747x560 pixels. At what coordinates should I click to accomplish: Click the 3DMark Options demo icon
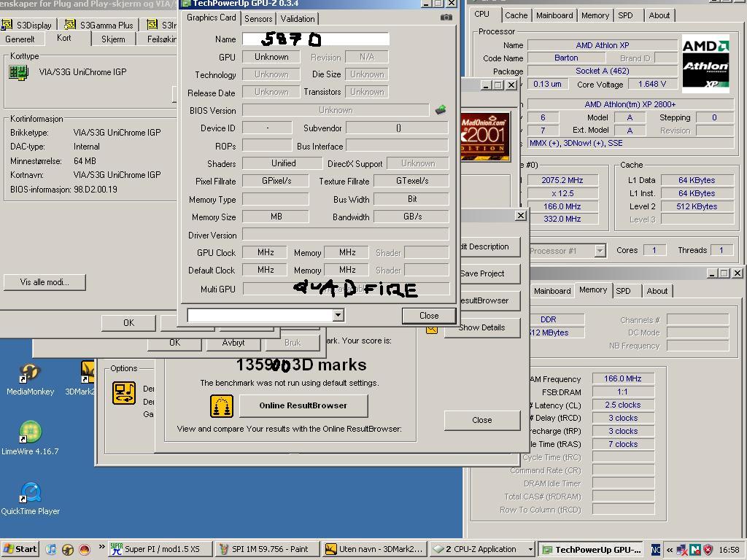124,393
